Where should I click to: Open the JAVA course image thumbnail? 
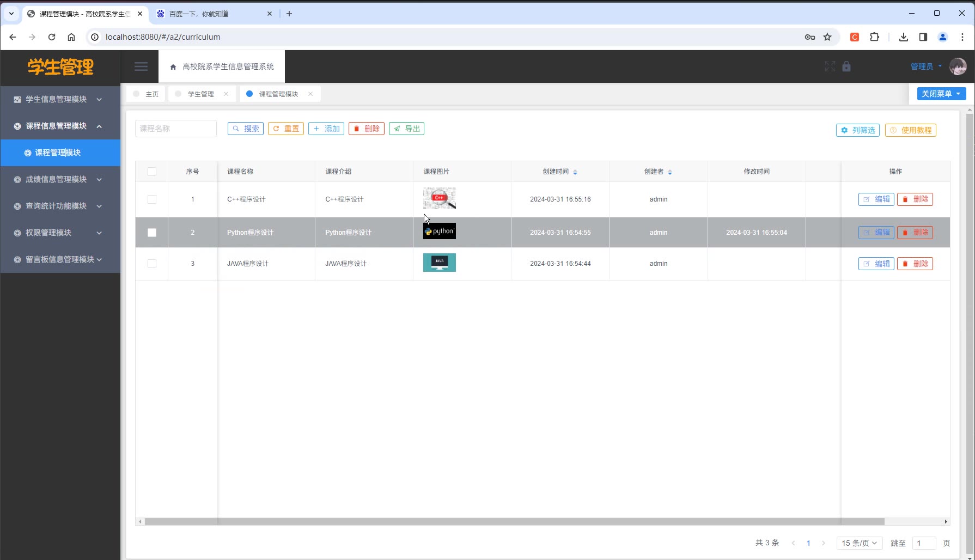coord(440,263)
